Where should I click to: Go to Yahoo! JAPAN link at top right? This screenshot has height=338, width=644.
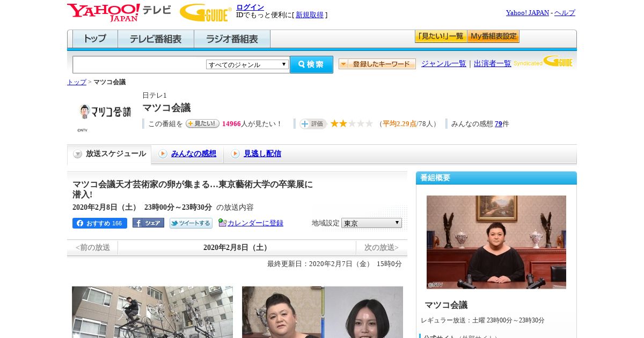point(528,12)
